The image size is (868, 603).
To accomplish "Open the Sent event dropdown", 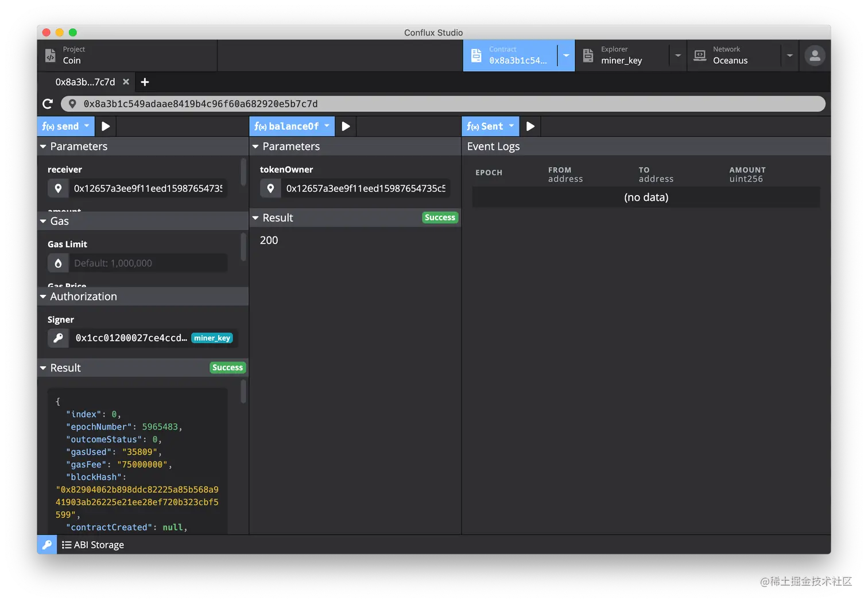I will coord(490,126).
